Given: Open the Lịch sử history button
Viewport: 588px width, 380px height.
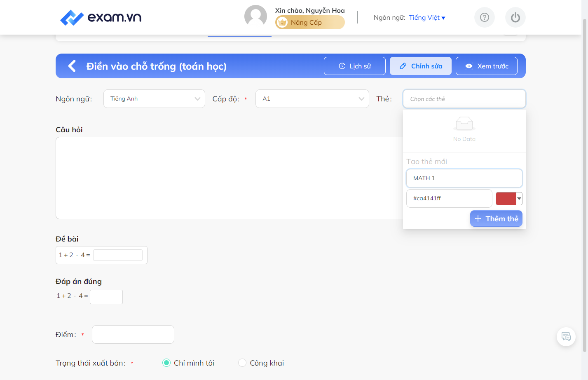Looking at the screenshot, I should click(355, 66).
